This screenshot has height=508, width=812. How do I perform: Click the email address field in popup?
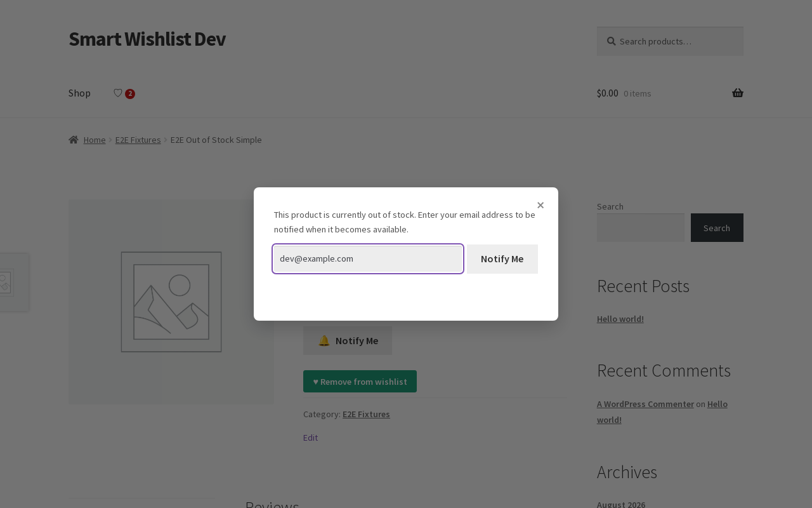click(x=368, y=259)
